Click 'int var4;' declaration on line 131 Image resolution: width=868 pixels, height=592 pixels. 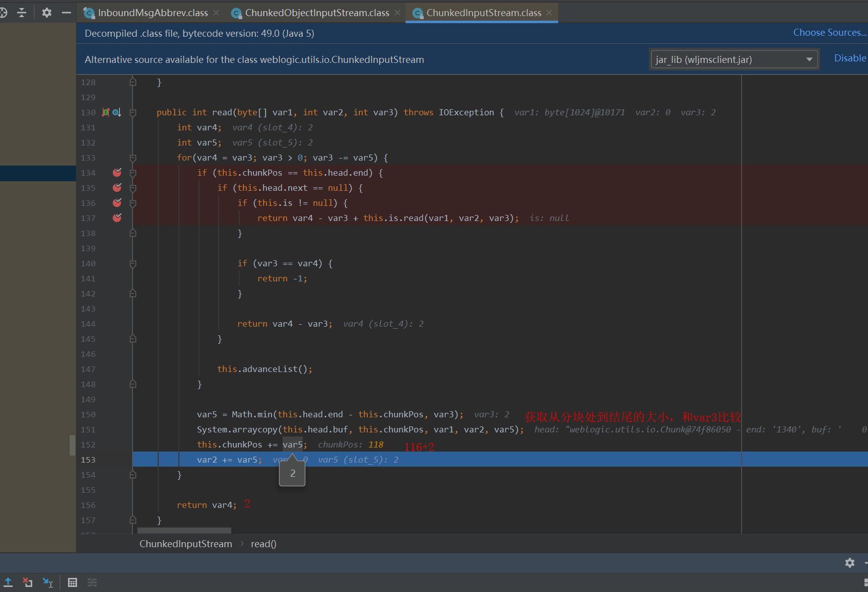click(x=199, y=127)
